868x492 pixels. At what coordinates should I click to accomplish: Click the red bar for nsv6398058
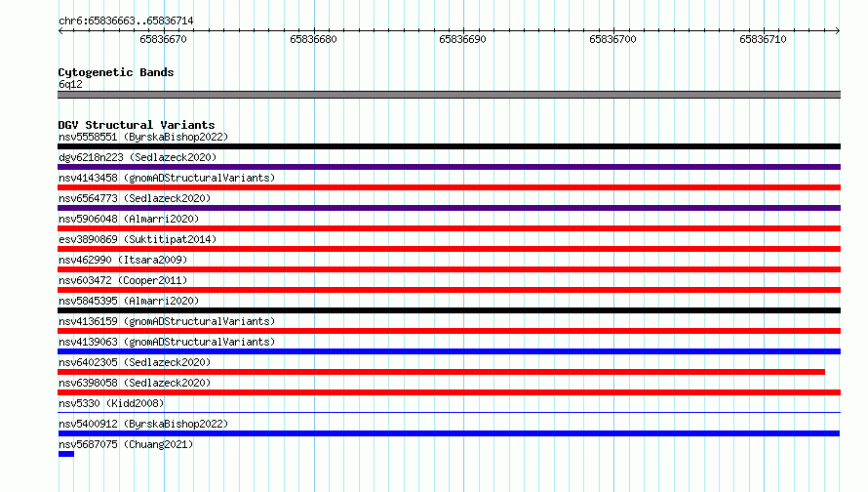point(449,392)
